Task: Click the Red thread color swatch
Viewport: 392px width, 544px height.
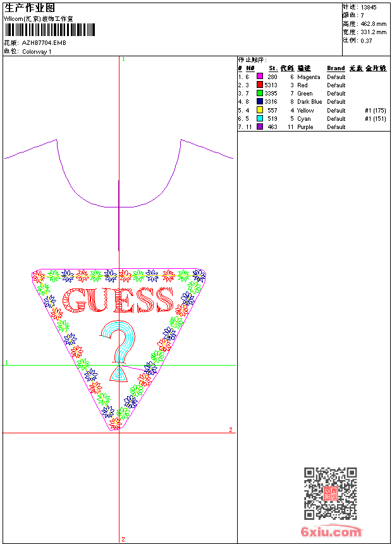Action: pos(259,85)
